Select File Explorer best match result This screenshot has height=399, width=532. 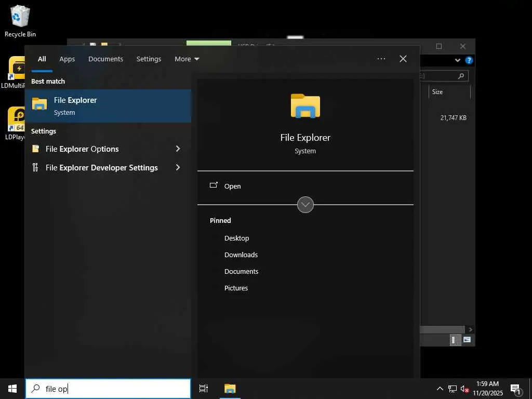(x=108, y=106)
